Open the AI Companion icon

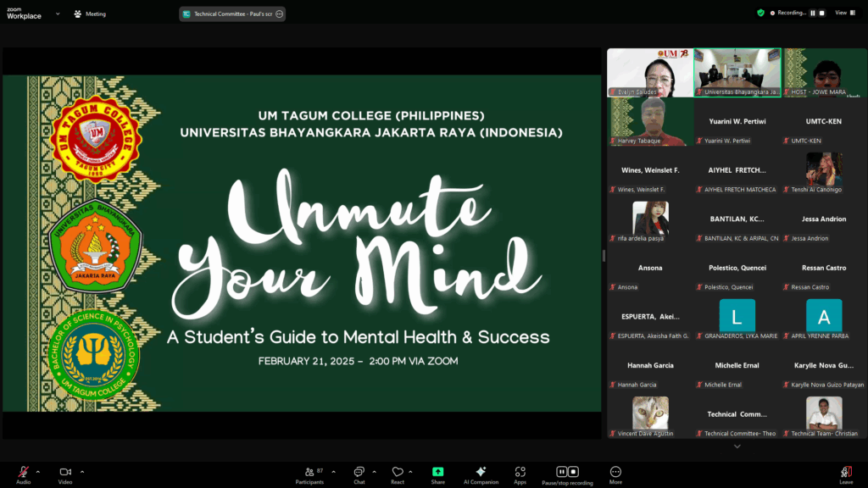[481, 473]
